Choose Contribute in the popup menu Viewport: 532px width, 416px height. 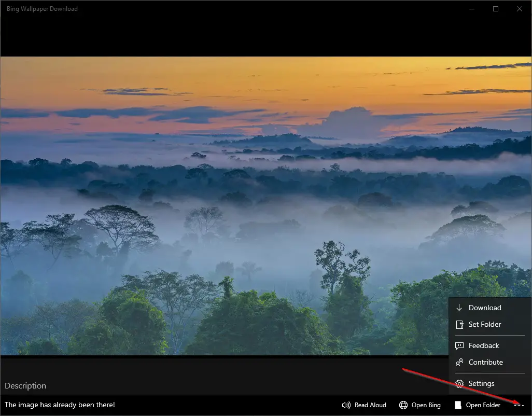coord(490,363)
